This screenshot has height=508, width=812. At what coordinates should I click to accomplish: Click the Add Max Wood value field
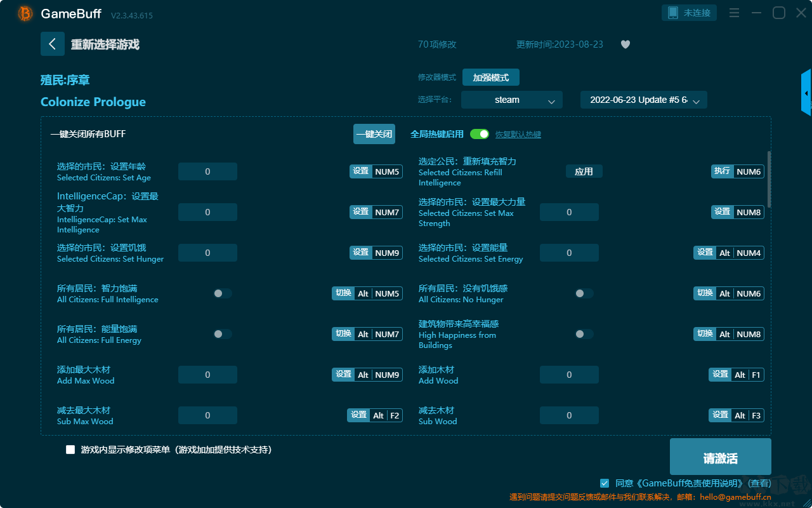(207, 375)
